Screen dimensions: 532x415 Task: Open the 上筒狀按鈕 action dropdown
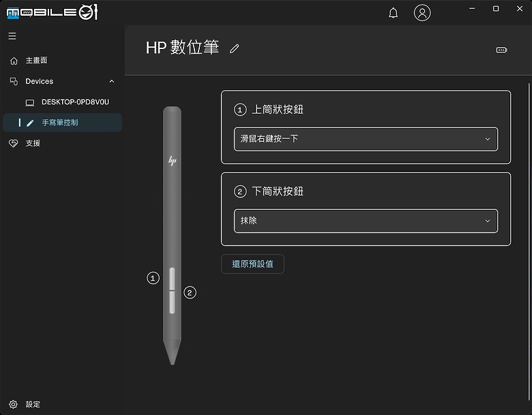[366, 139]
